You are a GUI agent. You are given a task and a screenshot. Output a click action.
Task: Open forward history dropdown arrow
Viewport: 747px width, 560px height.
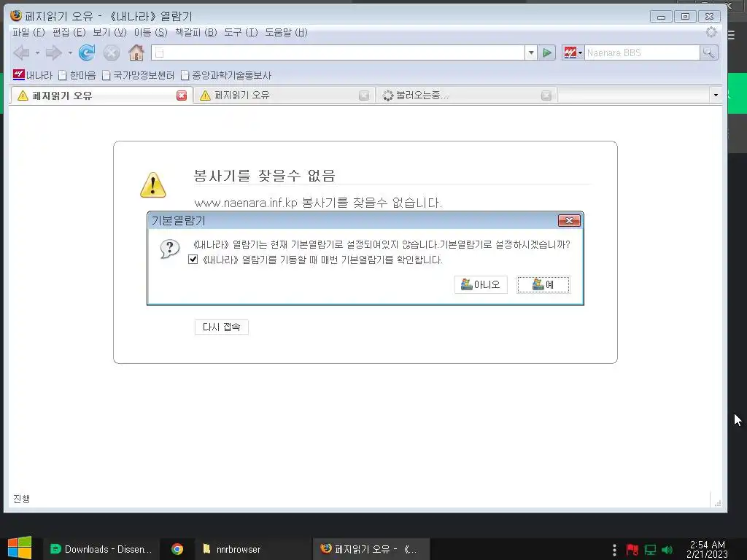point(70,52)
